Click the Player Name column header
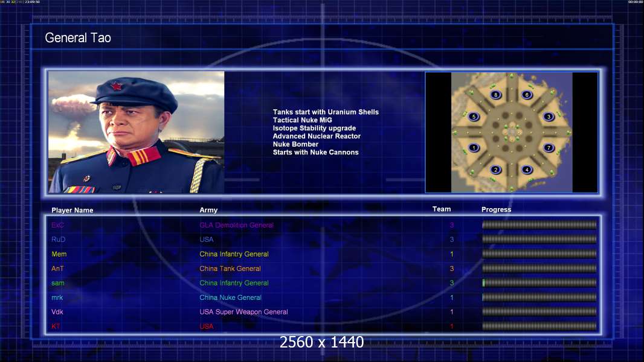The width and height of the screenshot is (644, 362). point(72,210)
